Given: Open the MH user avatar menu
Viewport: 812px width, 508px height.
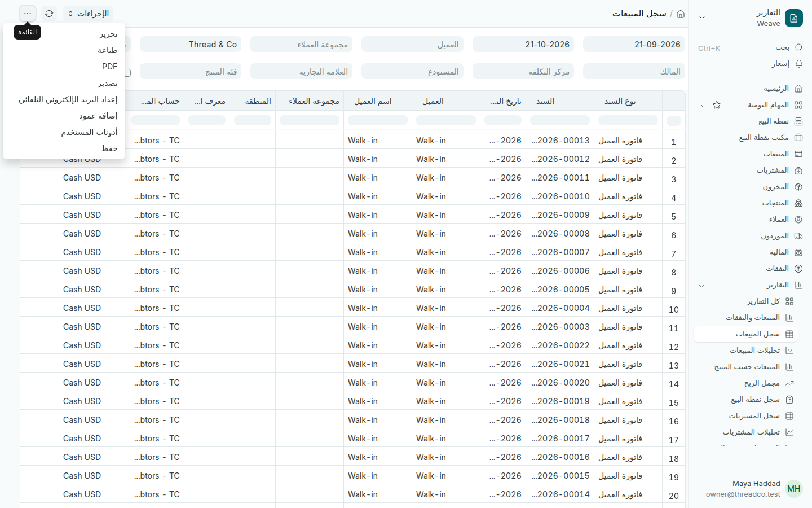Looking at the screenshot, I should tap(794, 489).
